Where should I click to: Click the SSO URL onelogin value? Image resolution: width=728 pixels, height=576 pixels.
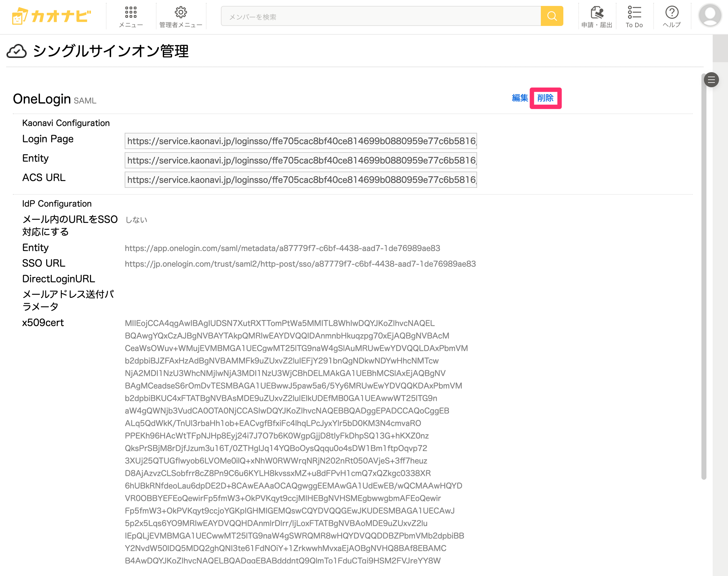tap(300, 264)
